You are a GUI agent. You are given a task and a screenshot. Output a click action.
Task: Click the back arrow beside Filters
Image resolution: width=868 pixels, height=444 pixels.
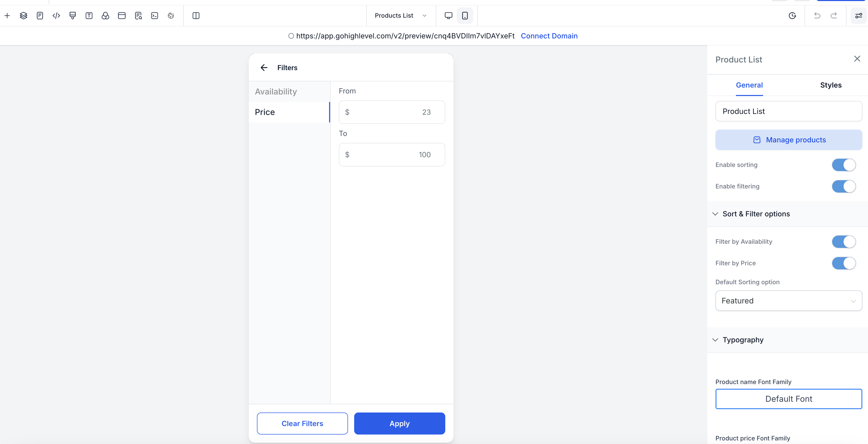point(264,68)
